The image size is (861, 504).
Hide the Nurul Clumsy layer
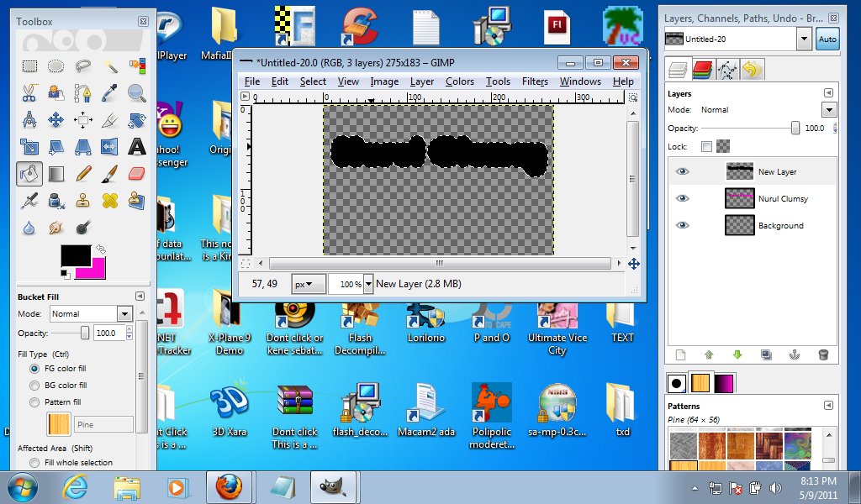pyautogui.click(x=682, y=198)
